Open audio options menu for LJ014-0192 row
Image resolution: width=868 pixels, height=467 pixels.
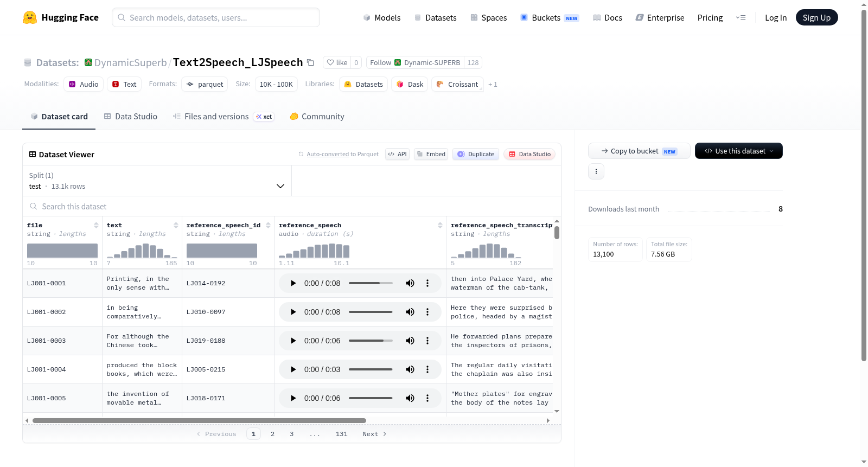pos(427,283)
